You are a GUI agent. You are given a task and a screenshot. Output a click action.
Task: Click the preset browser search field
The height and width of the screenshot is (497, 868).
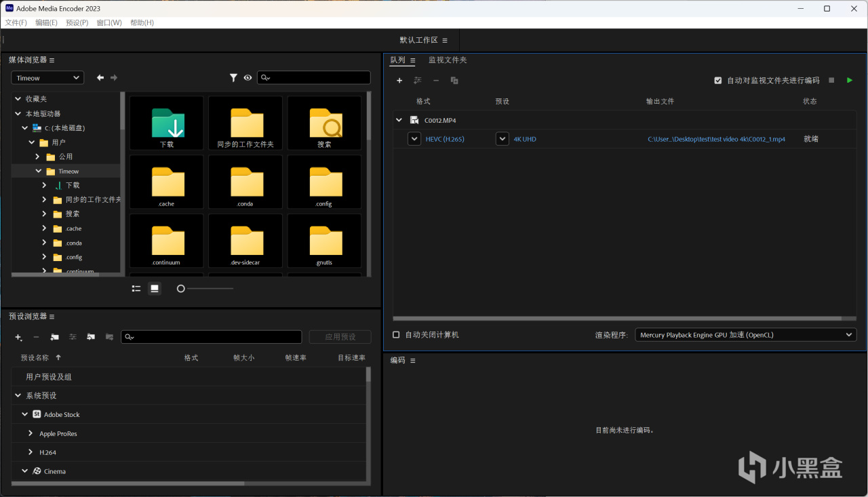click(211, 337)
